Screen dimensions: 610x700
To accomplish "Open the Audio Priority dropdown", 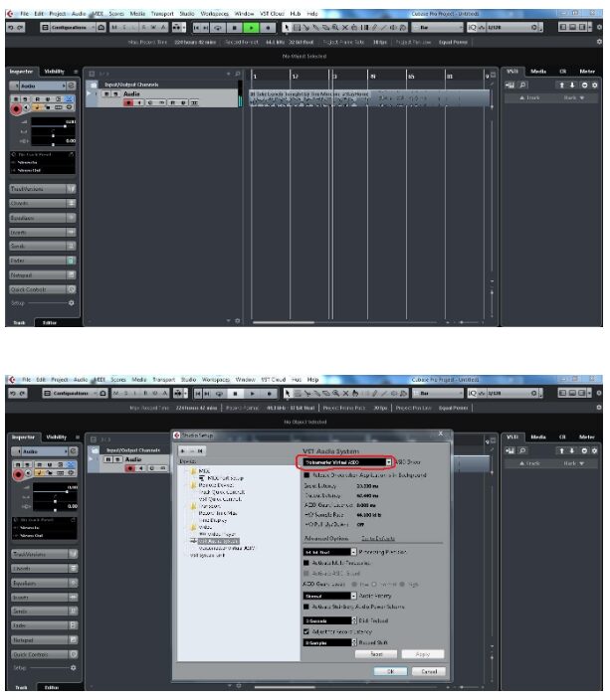I will click(x=328, y=596).
